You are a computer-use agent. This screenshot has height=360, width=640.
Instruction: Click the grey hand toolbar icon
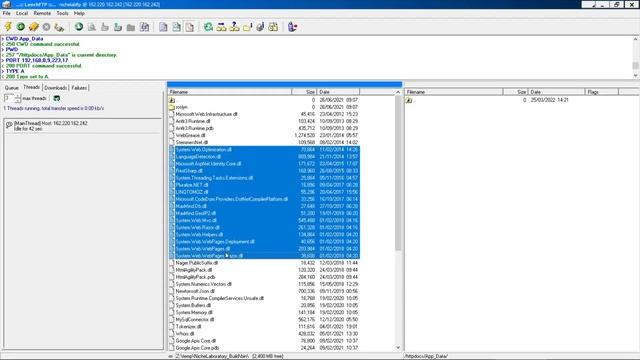coord(105,27)
